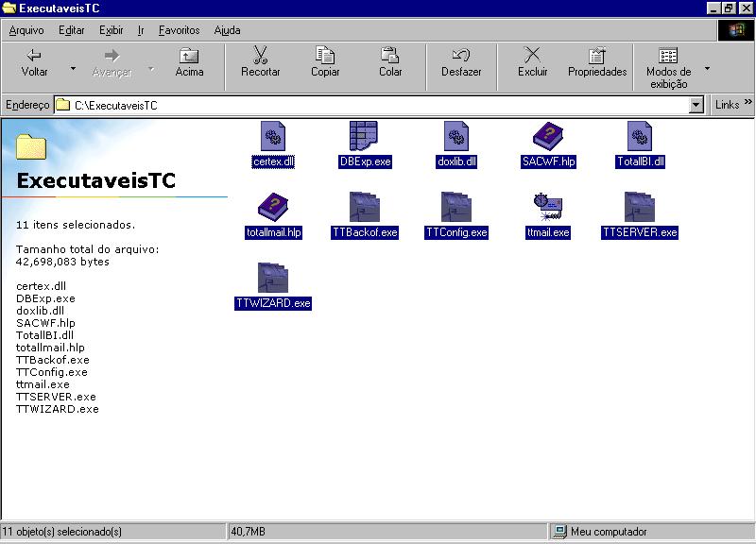Open the Ir menu
756x544 pixels.
coord(141,30)
